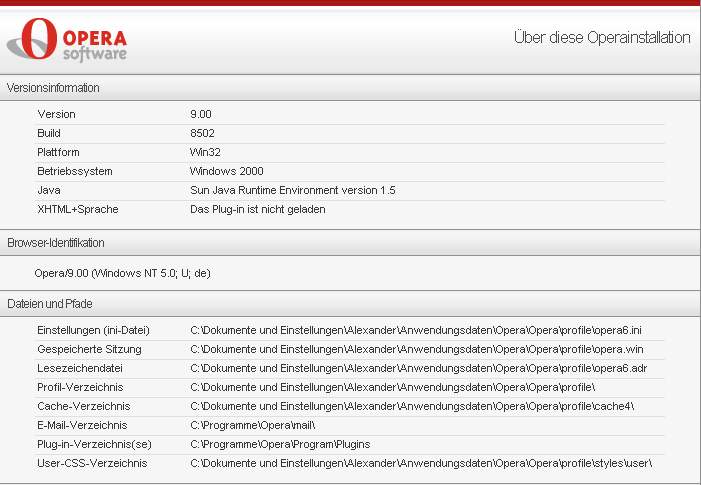This screenshot has width=701, height=485.
Task: Click the path ending in opera.win
Action: pyautogui.click(x=417, y=349)
